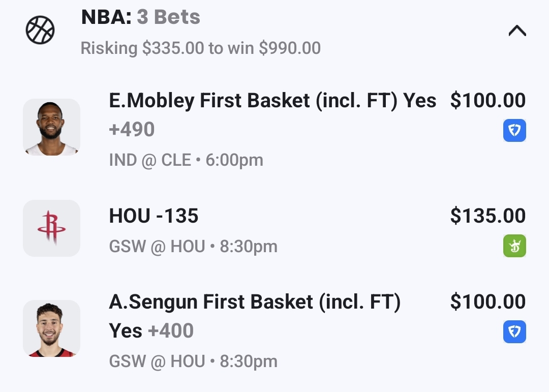Tap the NBA: 3 Bets header
This screenshot has width=549, height=392.
tap(141, 17)
